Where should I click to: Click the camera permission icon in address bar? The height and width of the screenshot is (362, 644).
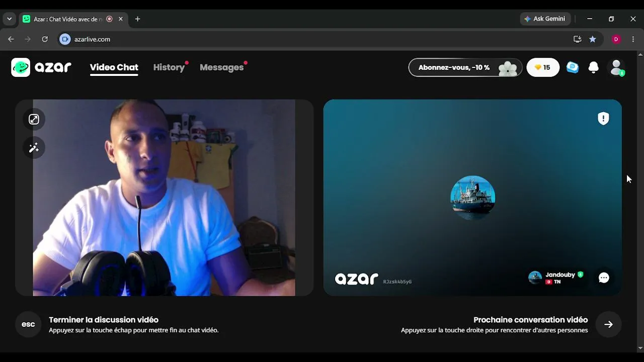point(65,39)
